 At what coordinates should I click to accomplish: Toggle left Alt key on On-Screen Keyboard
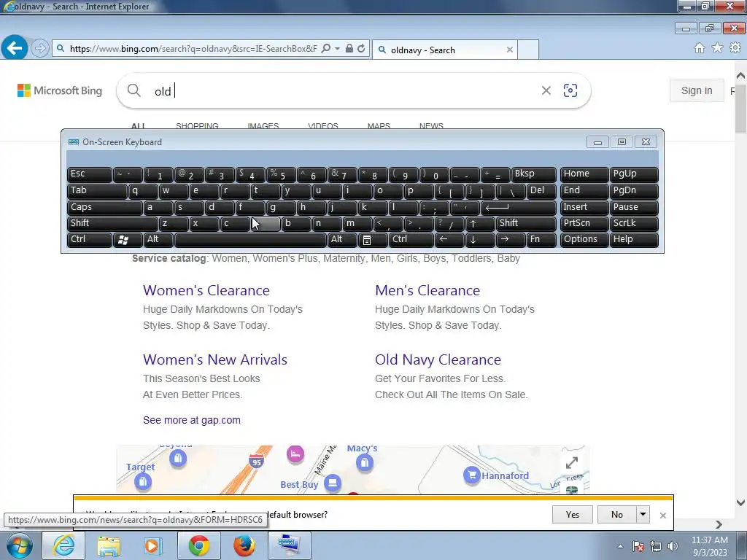tap(158, 239)
